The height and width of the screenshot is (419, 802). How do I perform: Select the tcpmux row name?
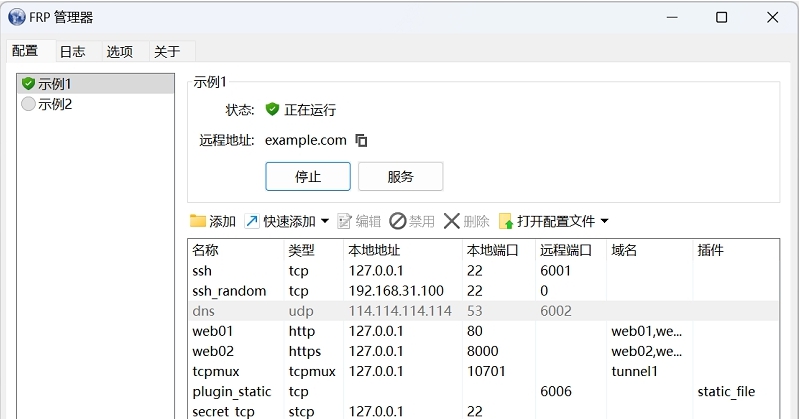coord(216,371)
